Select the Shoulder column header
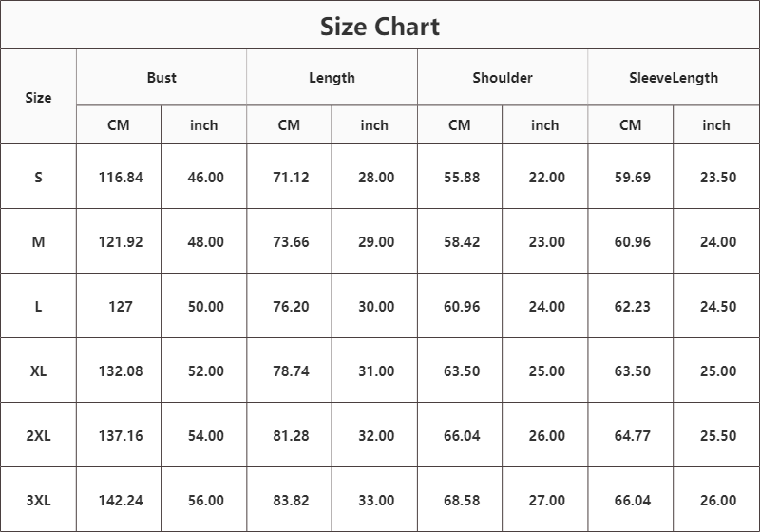This screenshot has width=760, height=532. click(503, 78)
